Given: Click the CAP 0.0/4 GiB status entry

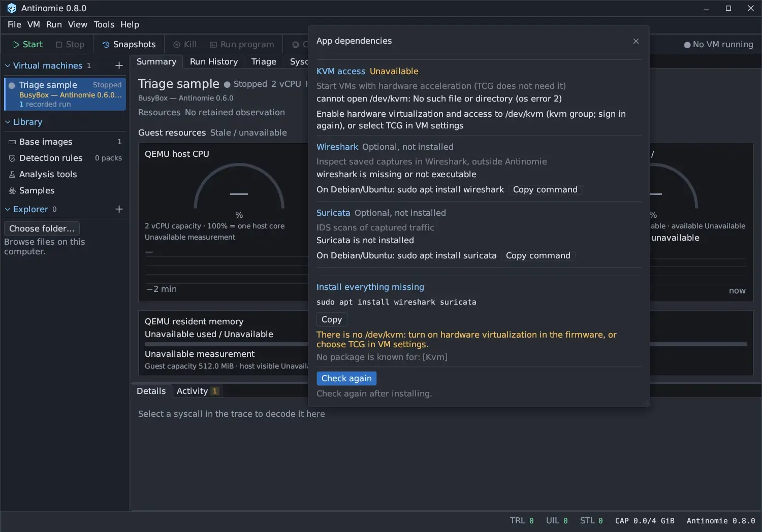Looking at the screenshot, I should click(x=645, y=521).
